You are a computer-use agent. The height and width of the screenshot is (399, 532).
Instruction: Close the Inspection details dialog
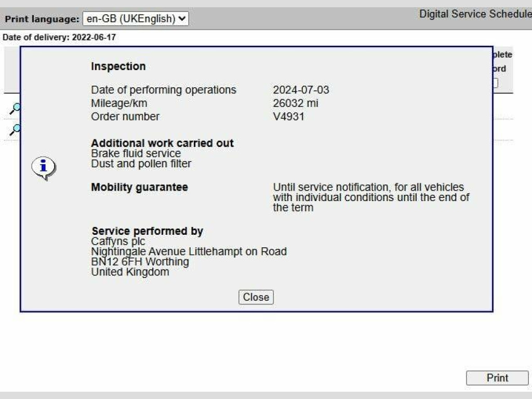click(x=256, y=297)
